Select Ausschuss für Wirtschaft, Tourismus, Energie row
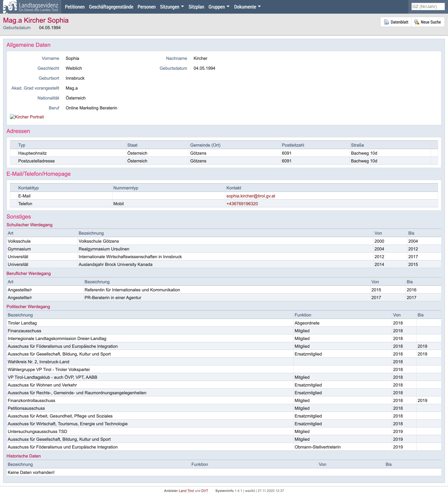 pyautogui.click(x=224, y=424)
